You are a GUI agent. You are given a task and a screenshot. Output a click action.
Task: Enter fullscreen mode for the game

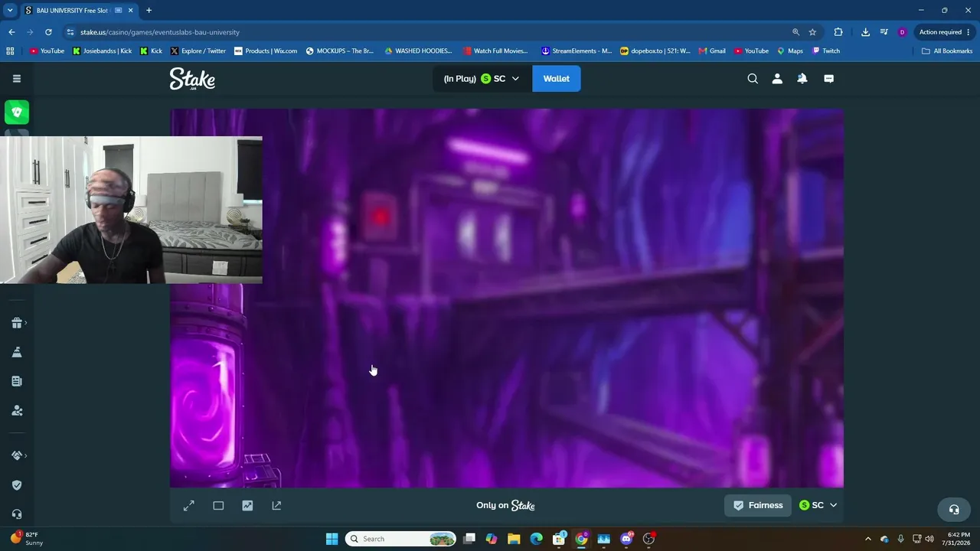[x=189, y=506]
